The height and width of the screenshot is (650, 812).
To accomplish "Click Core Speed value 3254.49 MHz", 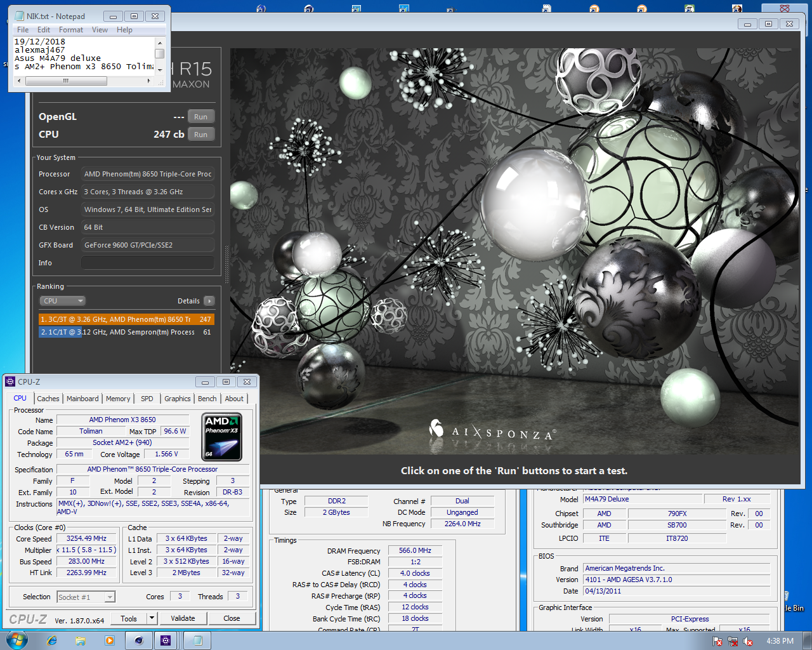I will tap(86, 538).
